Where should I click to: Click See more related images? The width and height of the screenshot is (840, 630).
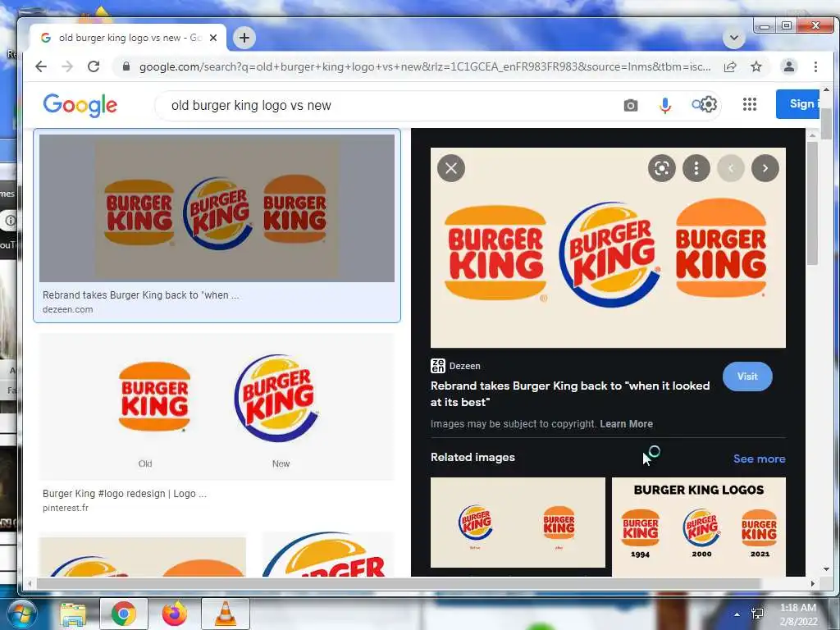click(x=759, y=459)
